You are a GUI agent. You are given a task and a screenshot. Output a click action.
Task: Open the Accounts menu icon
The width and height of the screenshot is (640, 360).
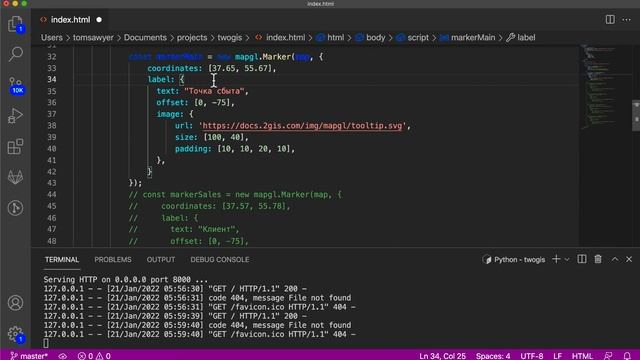15,303
